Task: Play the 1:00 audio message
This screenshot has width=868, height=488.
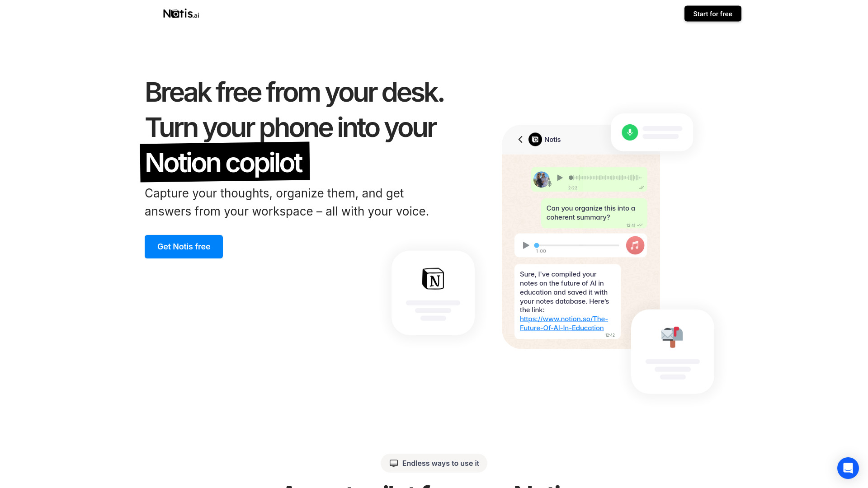Action: (x=526, y=245)
